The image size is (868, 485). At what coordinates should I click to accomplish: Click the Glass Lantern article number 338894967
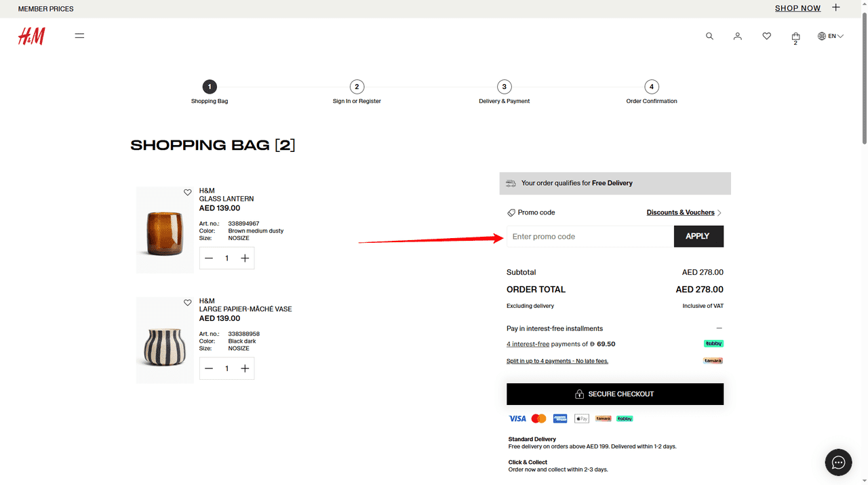(x=243, y=224)
